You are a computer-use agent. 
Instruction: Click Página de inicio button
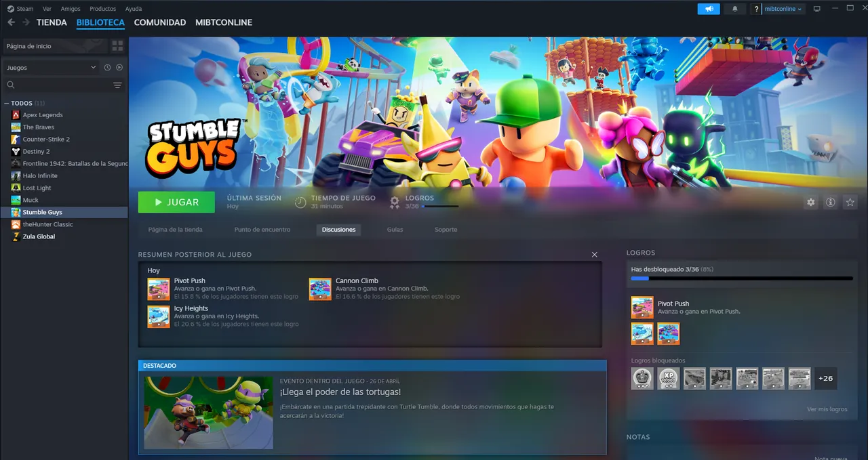[54, 46]
